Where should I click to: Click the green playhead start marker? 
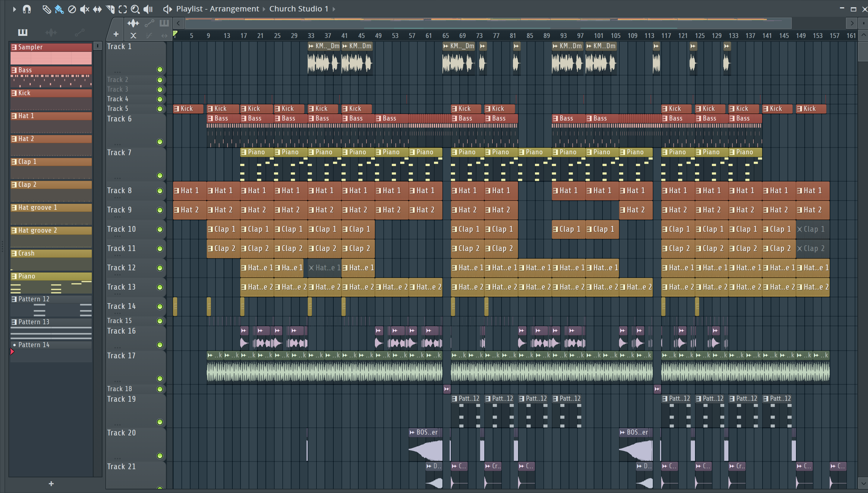pos(175,33)
